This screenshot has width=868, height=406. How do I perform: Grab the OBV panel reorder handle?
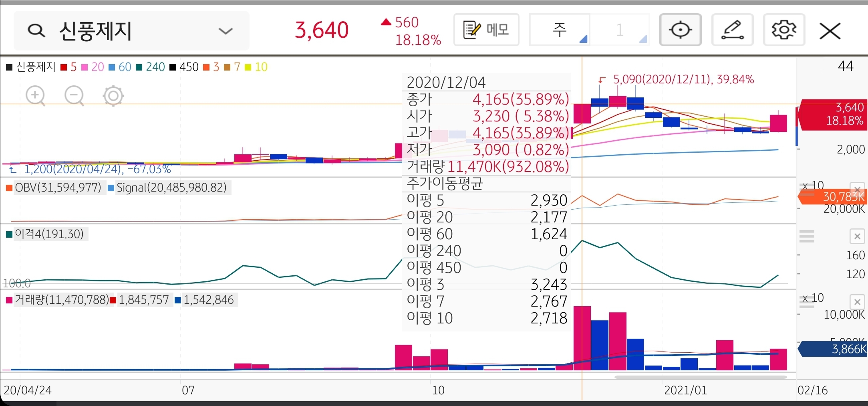coord(807,189)
